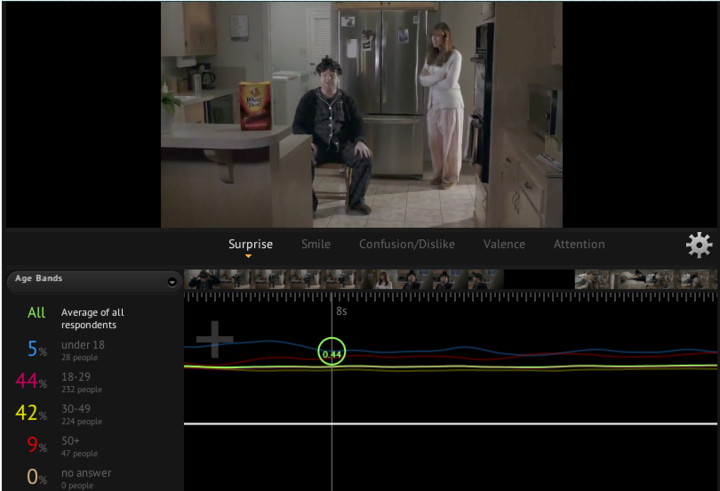
Task: Toggle the 18-29 age band
Action: tap(59, 382)
